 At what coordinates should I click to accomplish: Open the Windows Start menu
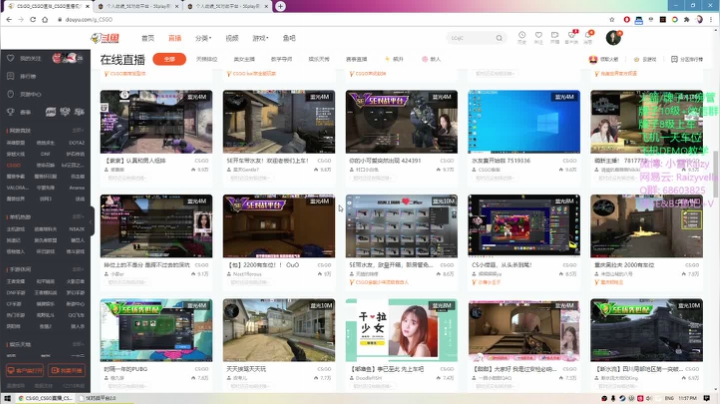[x=7, y=398]
